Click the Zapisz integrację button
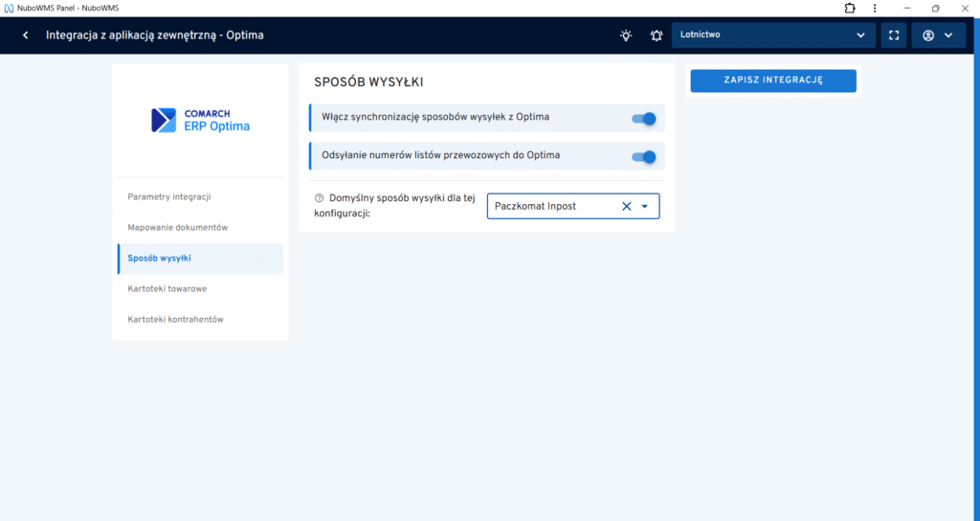Image resolution: width=980 pixels, height=521 pixels. coord(773,80)
